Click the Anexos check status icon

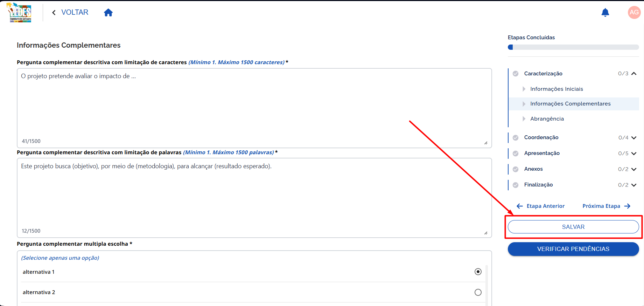pyautogui.click(x=516, y=169)
